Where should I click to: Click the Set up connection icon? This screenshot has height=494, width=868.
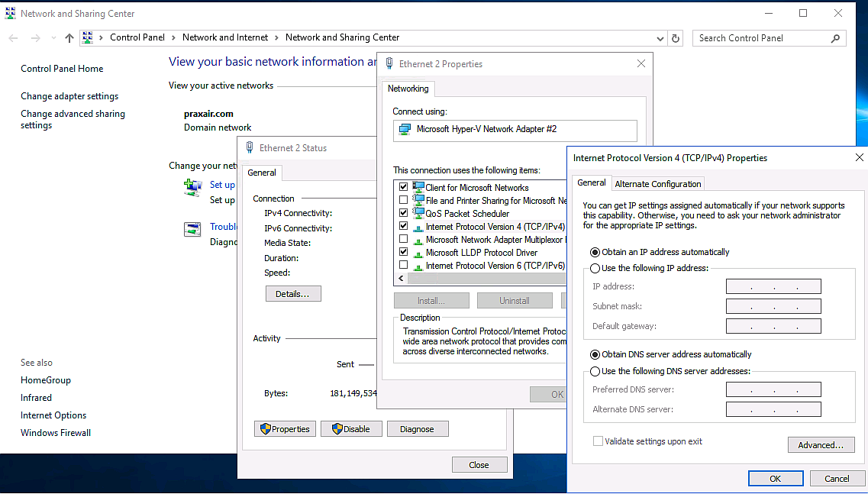point(192,188)
